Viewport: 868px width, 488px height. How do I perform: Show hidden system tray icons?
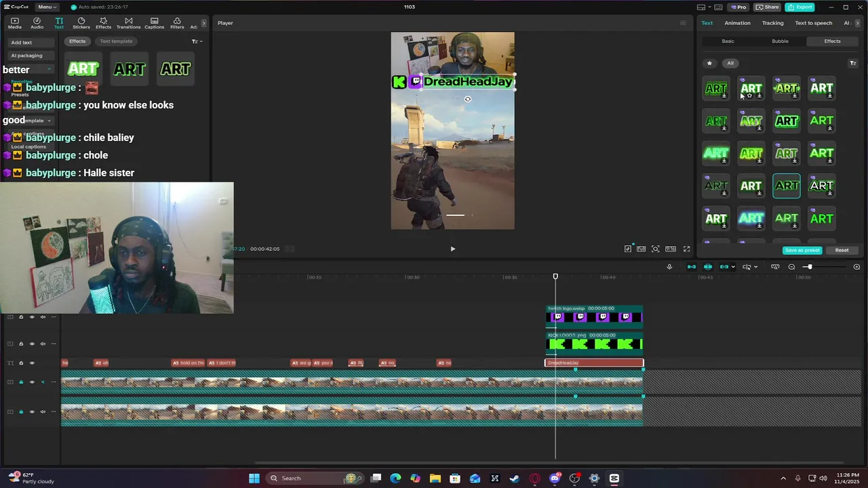783,479
